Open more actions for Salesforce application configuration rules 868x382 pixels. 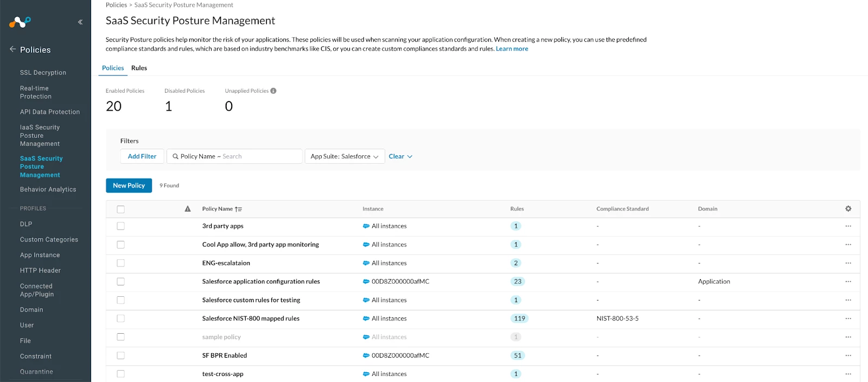click(848, 282)
